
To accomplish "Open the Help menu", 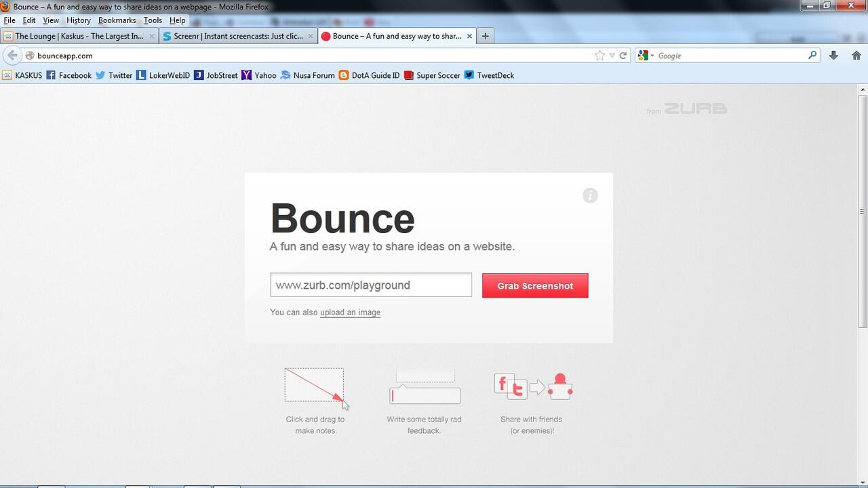I will pyautogui.click(x=177, y=20).
